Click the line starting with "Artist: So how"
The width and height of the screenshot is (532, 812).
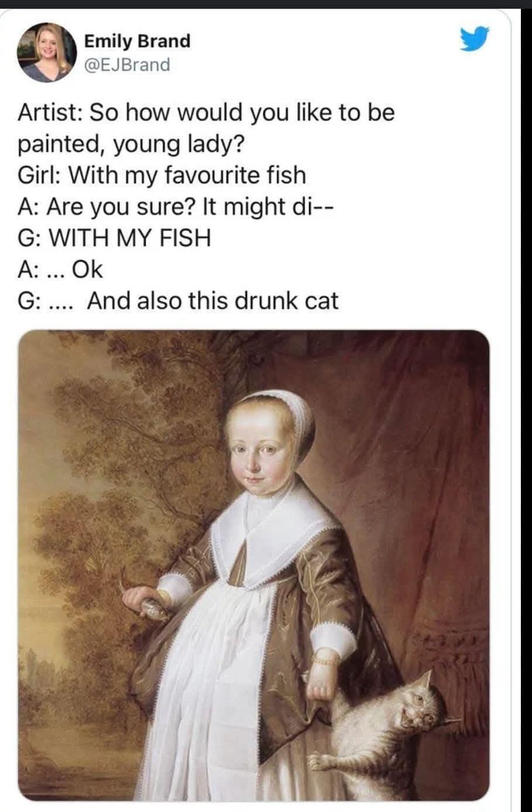coord(207,112)
